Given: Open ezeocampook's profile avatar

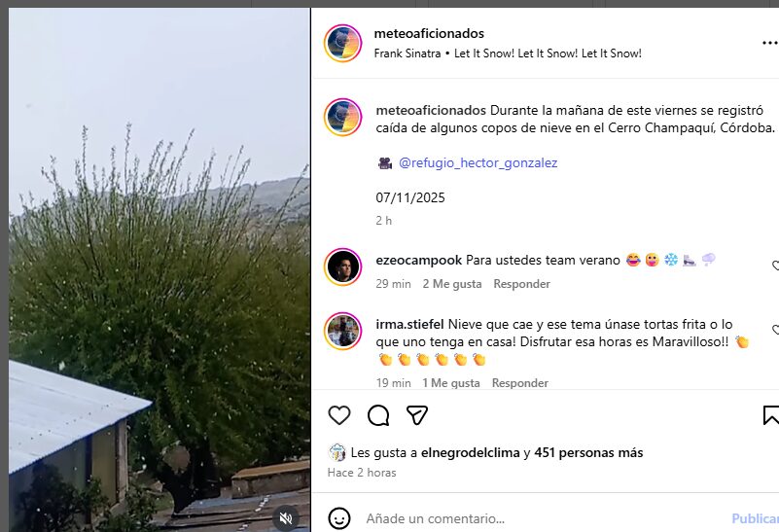Looking at the screenshot, I should pyautogui.click(x=342, y=266).
